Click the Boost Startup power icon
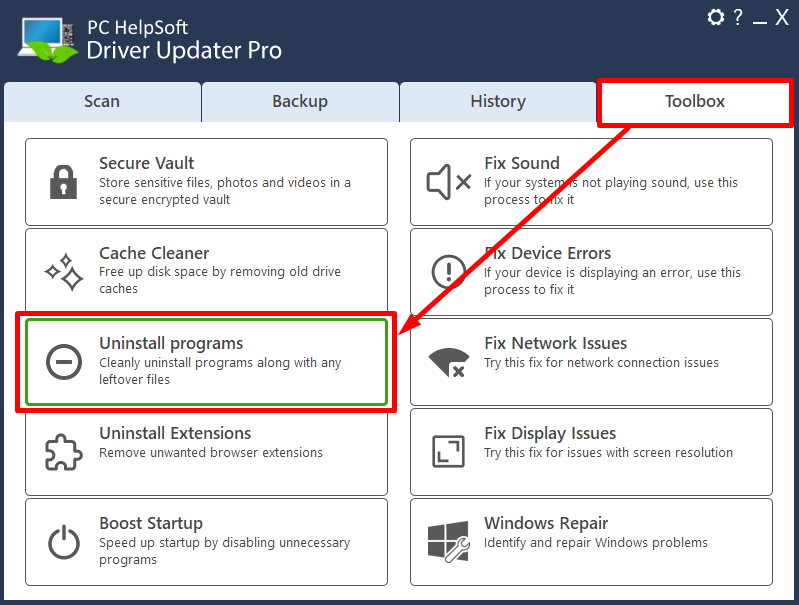The image size is (799, 605). [x=64, y=542]
